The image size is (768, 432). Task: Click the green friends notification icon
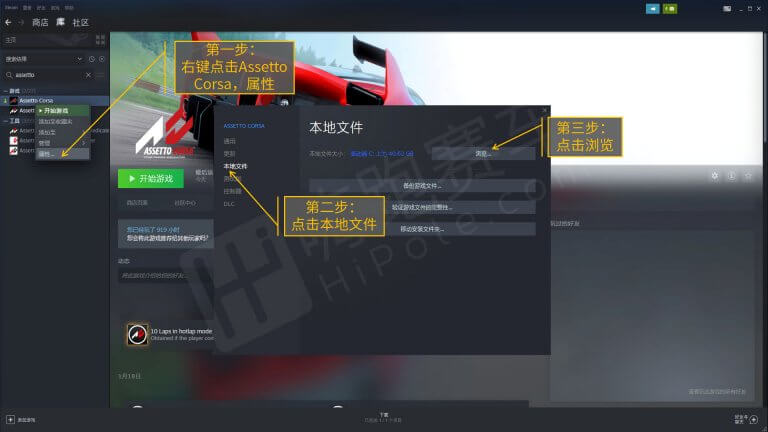tap(670, 9)
